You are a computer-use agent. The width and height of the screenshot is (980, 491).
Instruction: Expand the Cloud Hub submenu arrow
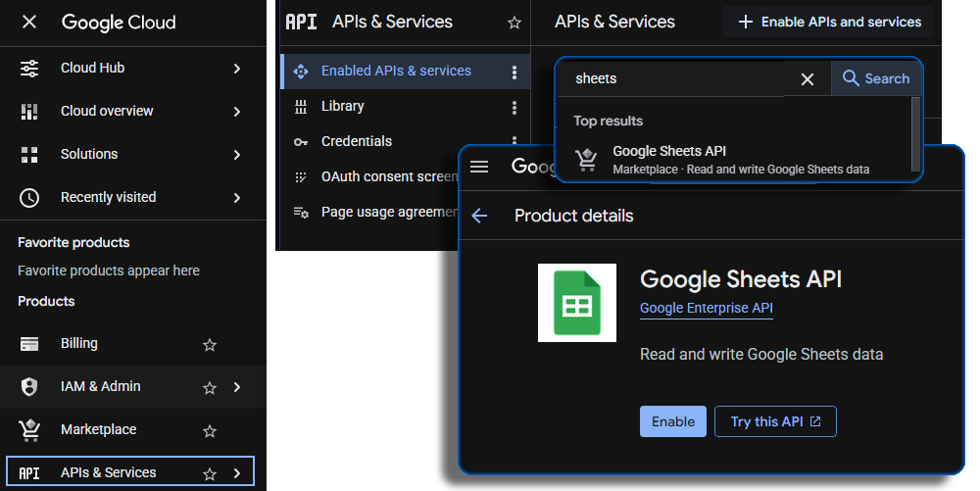[237, 69]
